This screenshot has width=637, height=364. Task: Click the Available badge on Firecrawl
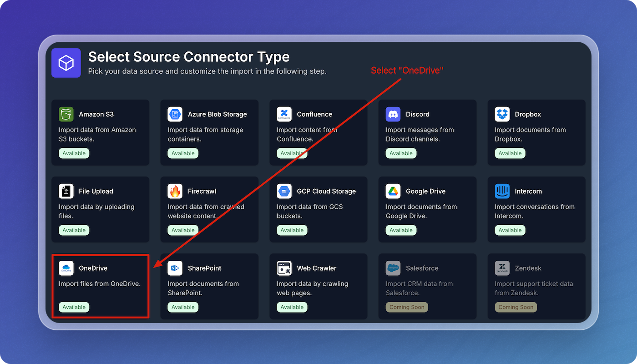[x=183, y=230]
